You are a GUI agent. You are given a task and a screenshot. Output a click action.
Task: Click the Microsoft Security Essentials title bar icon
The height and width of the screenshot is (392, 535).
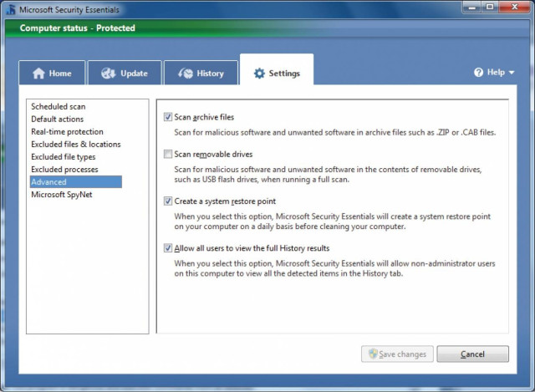(x=11, y=9)
